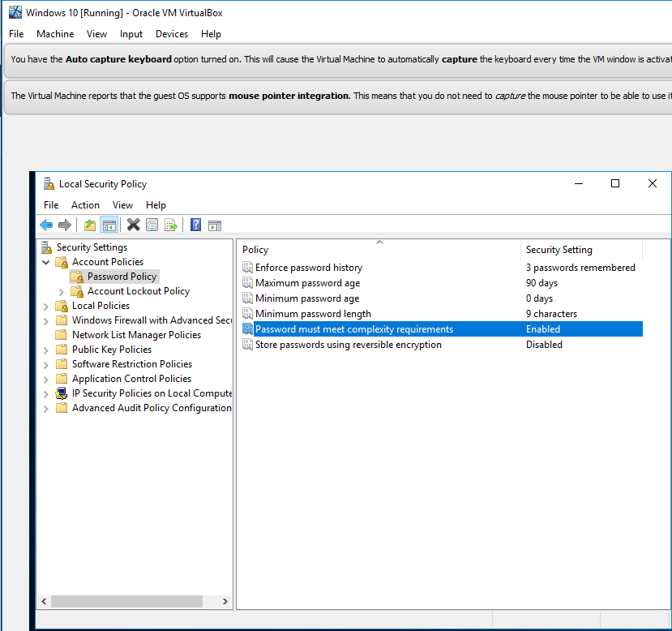Expand the Public Key Policies node

[x=46, y=350]
